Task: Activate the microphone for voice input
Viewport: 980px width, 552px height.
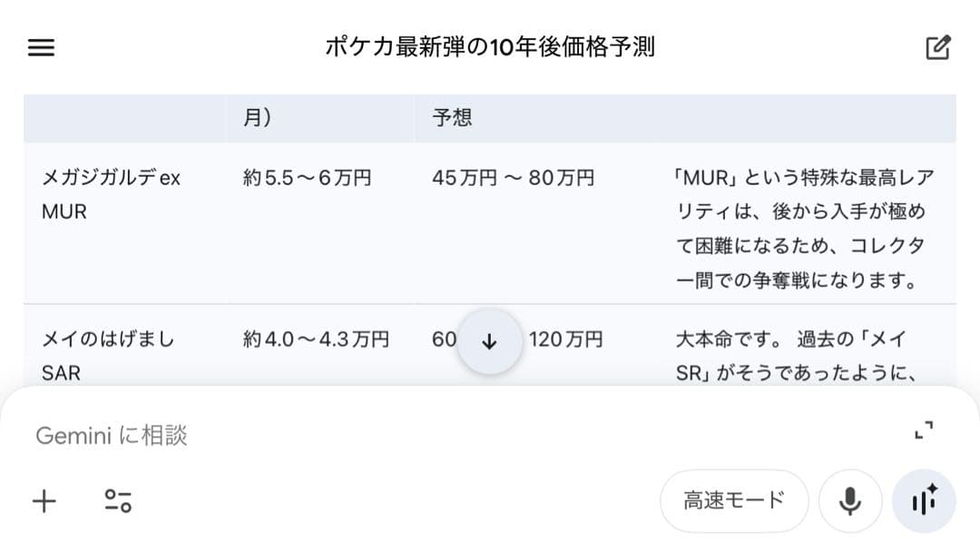Action: 849,500
